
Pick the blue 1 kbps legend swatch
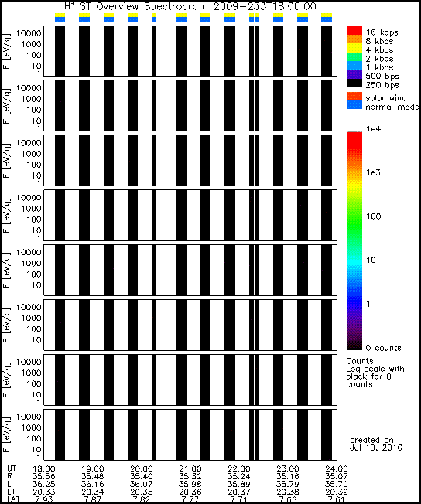tap(354, 65)
